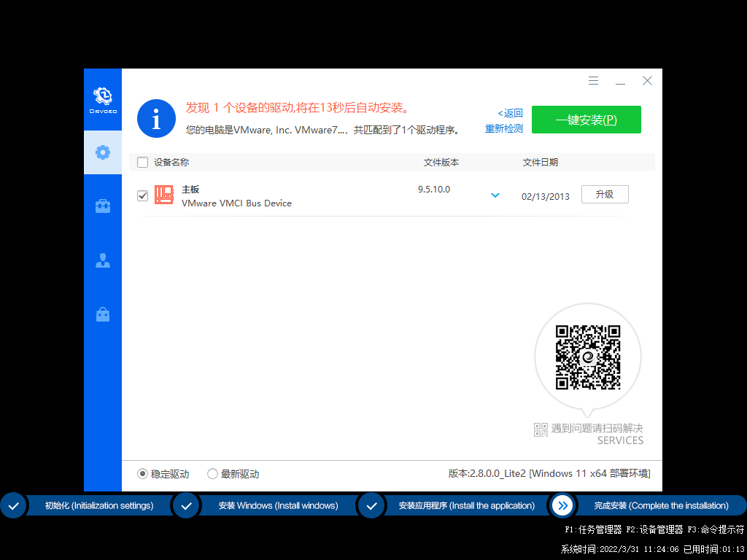Click the red auto-install countdown message
The image size is (747, 560).
[x=298, y=108]
